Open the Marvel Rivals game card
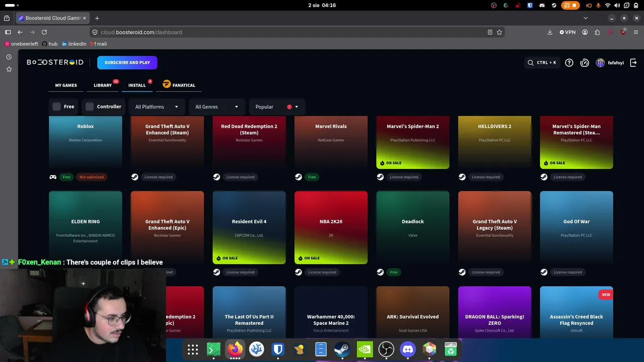This screenshot has height=362, width=644. (331, 142)
